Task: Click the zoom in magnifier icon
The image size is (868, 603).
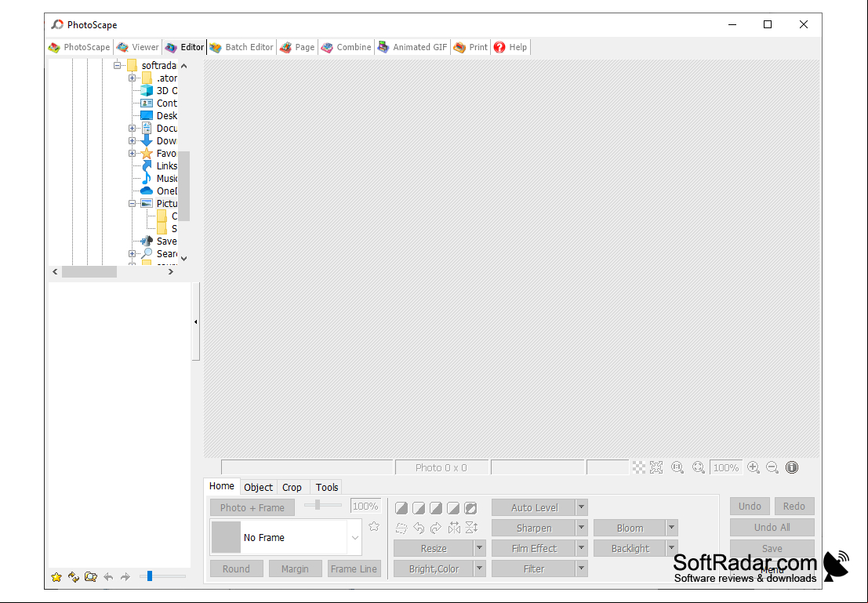Action: coord(753,467)
